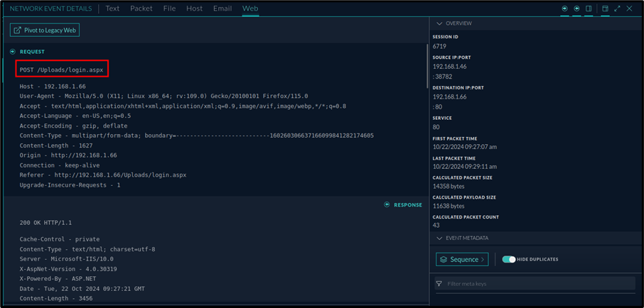Click the REQUEST arrow icon

pyautogui.click(x=13, y=52)
